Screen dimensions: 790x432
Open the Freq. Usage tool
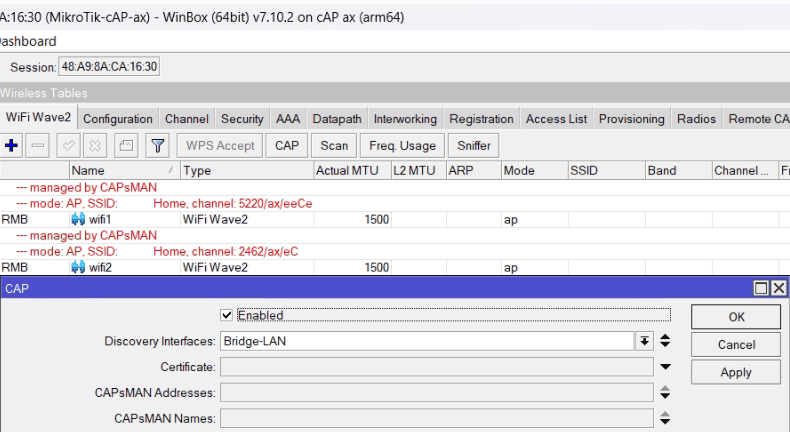click(402, 146)
